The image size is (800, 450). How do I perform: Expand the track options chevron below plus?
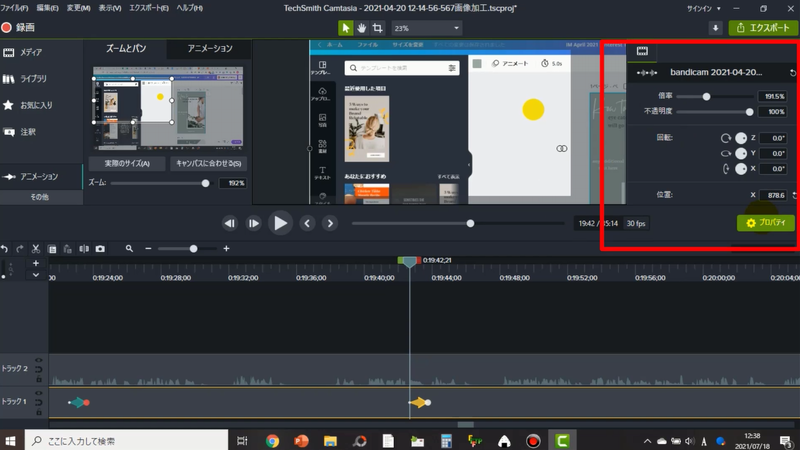(36, 274)
